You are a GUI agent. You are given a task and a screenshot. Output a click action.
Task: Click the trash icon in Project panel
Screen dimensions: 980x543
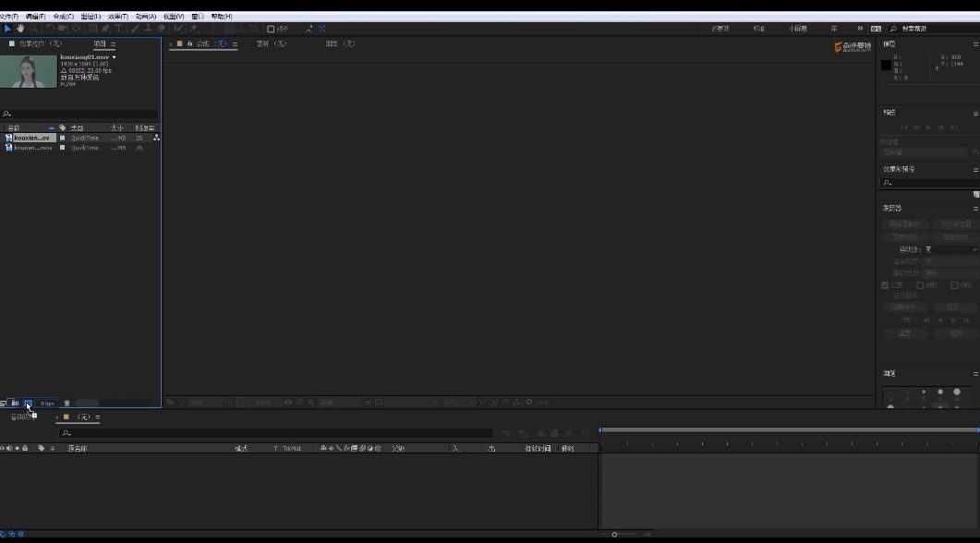pos(67,403)
